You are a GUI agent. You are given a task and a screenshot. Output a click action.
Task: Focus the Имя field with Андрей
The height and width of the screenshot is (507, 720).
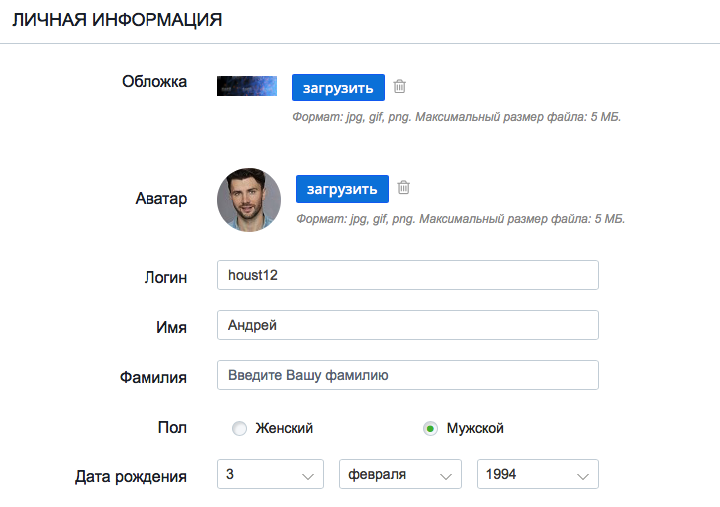point(408,325)
